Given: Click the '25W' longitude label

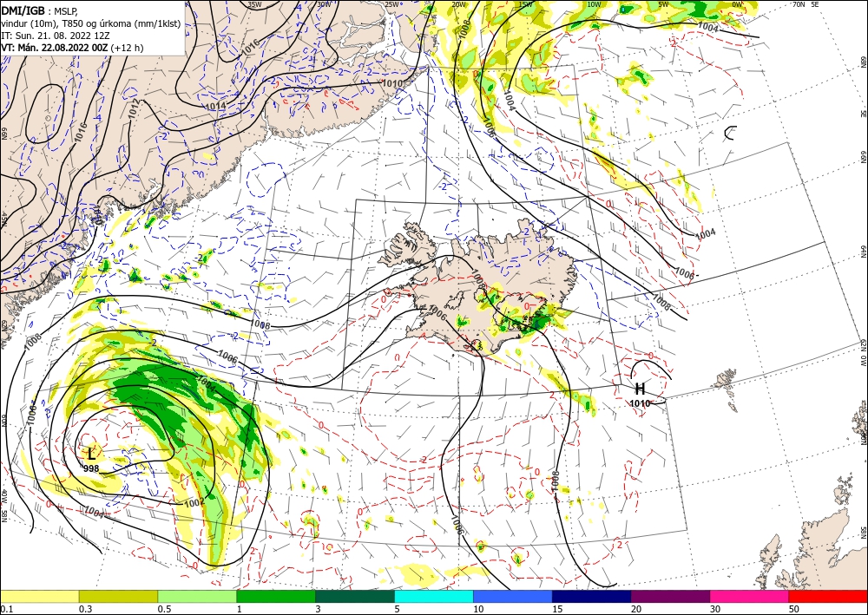Looking at the screenshot, I should (391, 4).
